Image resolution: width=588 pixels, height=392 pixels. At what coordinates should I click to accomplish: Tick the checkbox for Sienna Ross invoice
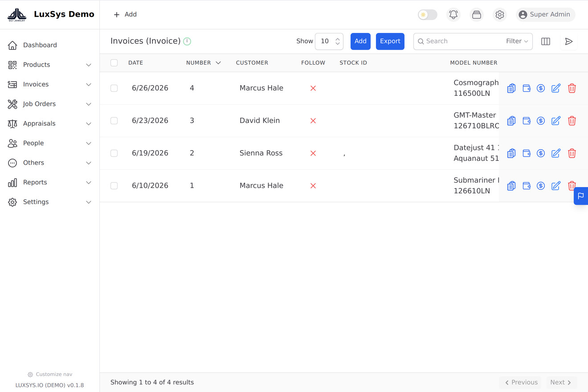pos(114,153)
